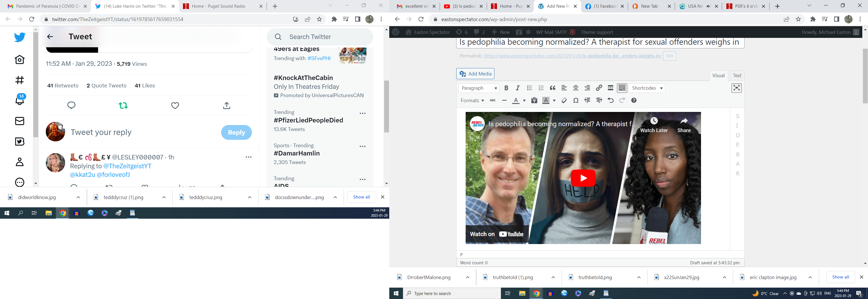The image size is (868, 299).
Task: Open the #PfizerLiedPeopleDied trending link
Action: pyautogui.click(x=308, y=120)
